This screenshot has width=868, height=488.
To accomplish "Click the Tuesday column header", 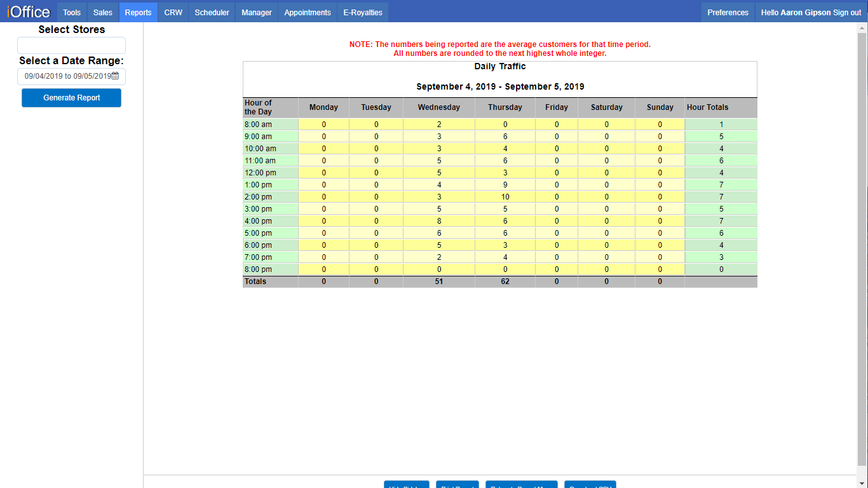I will tap(376, 107).
